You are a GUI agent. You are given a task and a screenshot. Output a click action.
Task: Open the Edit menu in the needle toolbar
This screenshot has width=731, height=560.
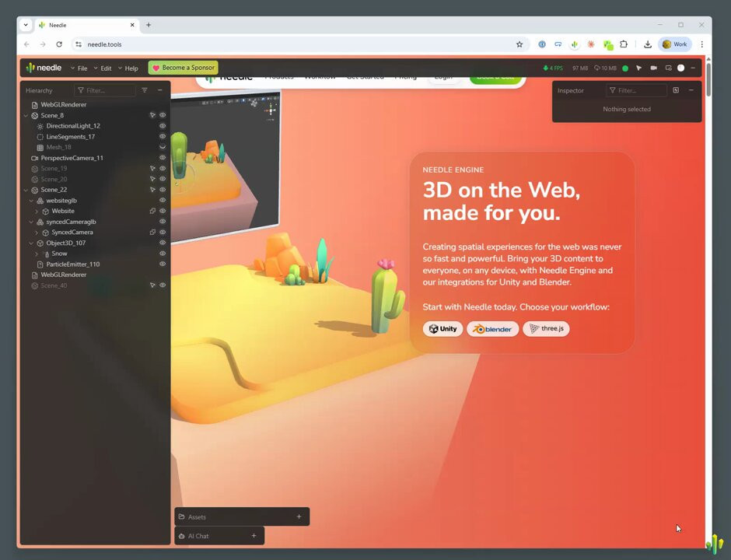coord(103,68)
